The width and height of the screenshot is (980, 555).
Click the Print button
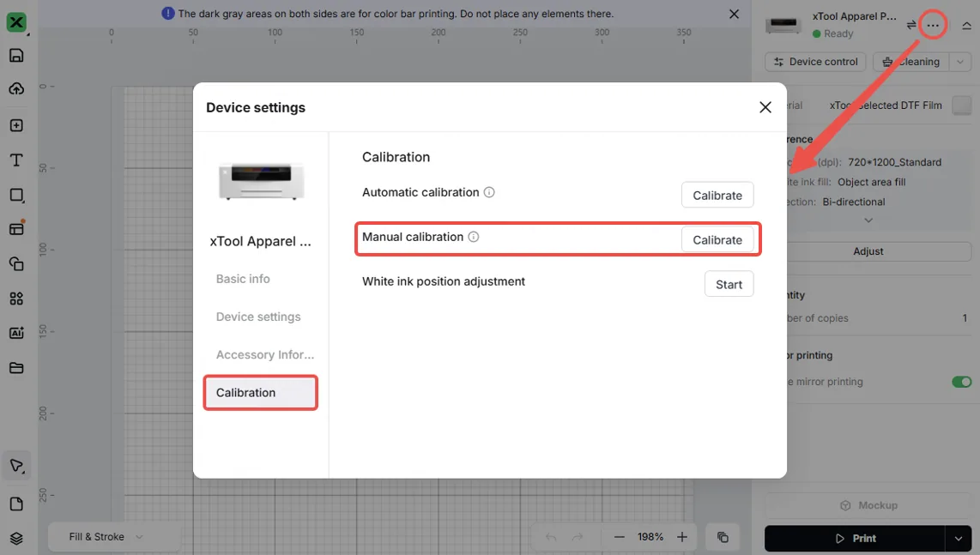point(855,538)
